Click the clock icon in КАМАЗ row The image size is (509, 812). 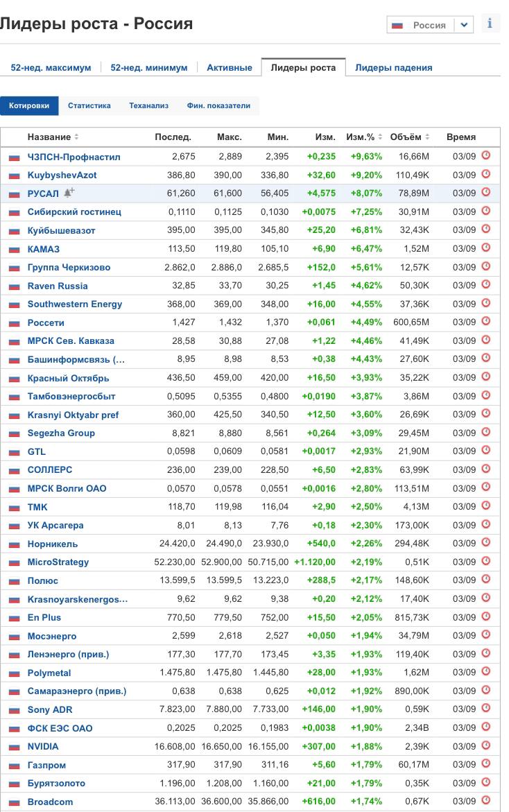485,248
